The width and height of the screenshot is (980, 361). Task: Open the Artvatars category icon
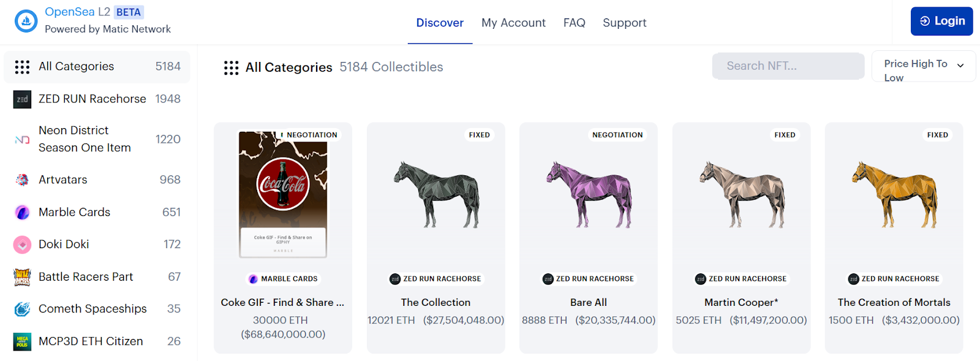coord(22,180)
